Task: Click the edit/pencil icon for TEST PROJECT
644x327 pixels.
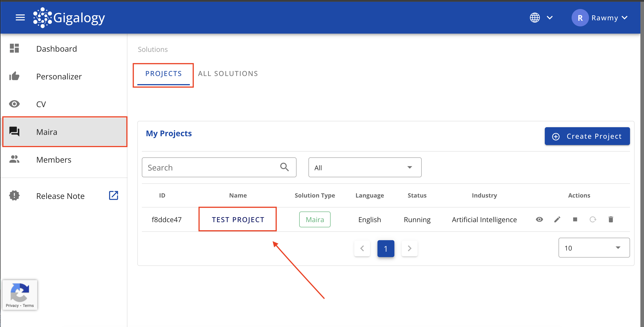Action: pyautogui.click(x=557, y=219)
